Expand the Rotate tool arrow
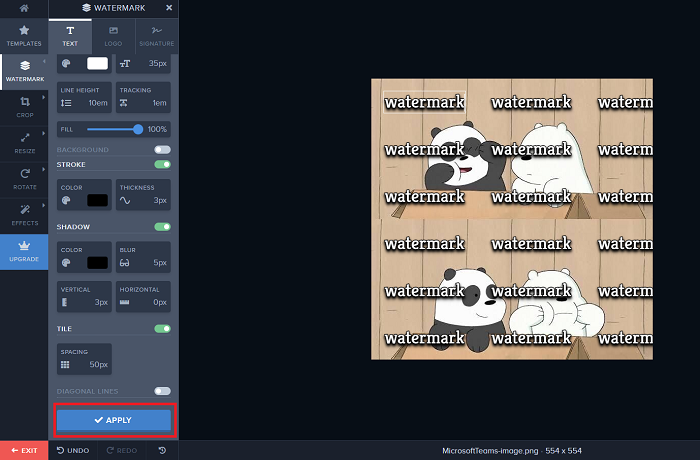 pos(44,169)
